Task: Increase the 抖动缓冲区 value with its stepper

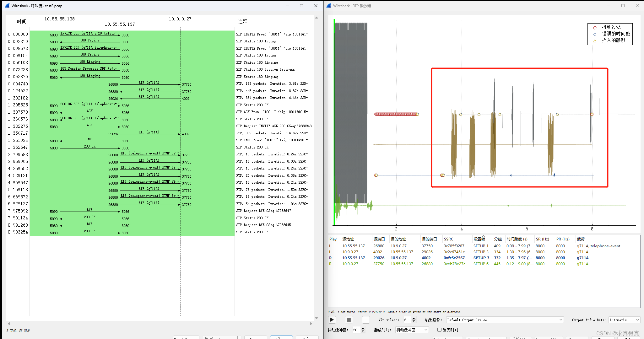Action: pos(363,328)
